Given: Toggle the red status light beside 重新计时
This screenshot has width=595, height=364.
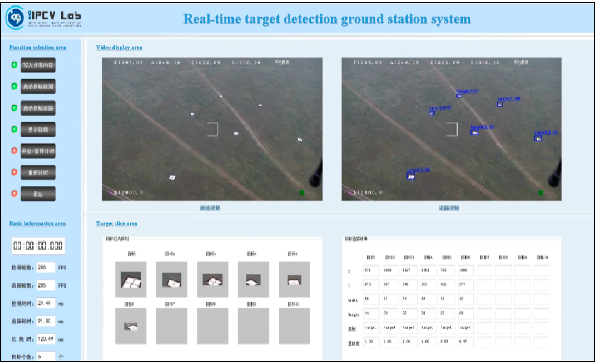Looking at the screenshot, I should [x=14, y=172].
